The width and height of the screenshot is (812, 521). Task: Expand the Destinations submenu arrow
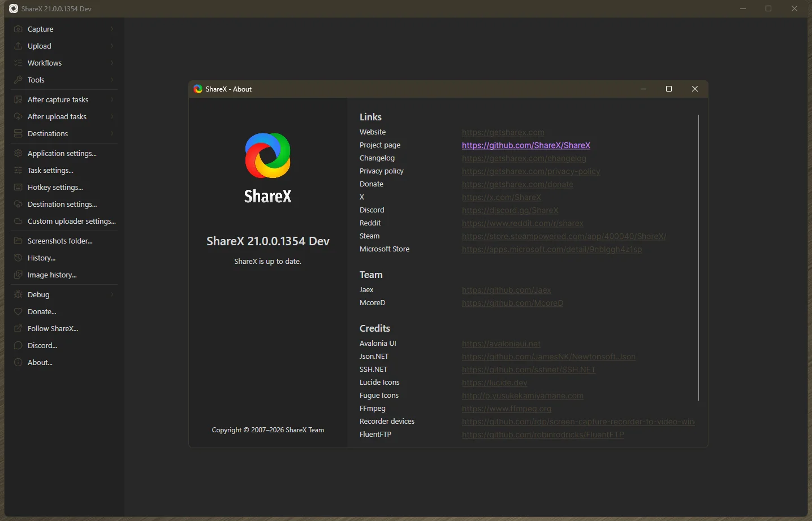112,133
